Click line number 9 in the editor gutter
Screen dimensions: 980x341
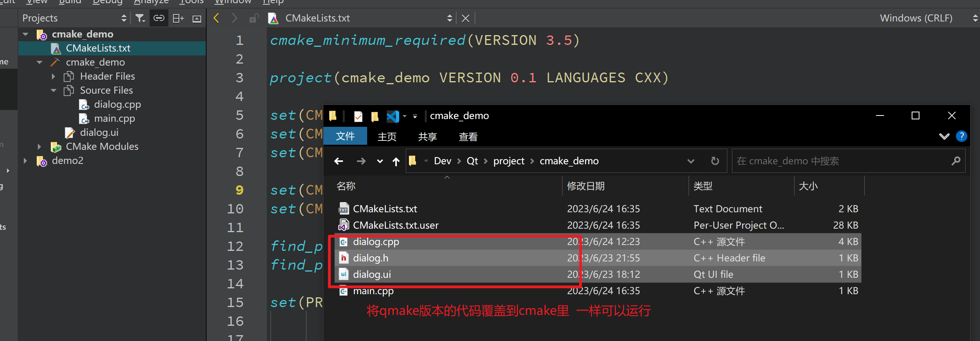coord(239,190)
